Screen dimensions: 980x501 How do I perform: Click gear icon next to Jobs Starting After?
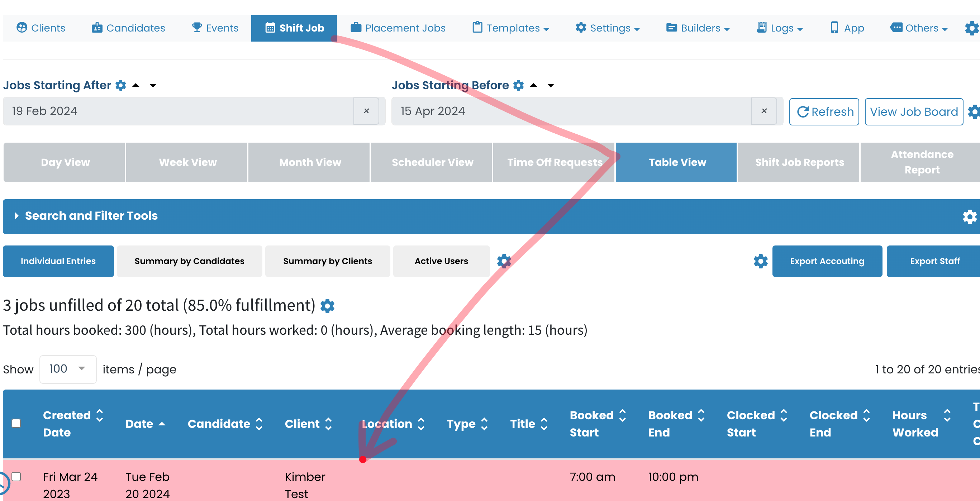coord(120,85)
